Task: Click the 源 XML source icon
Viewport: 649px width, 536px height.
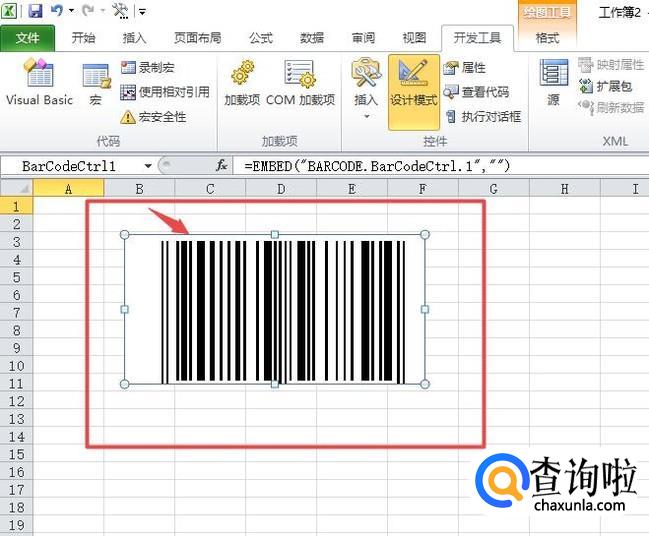Action: coord(553,82)
